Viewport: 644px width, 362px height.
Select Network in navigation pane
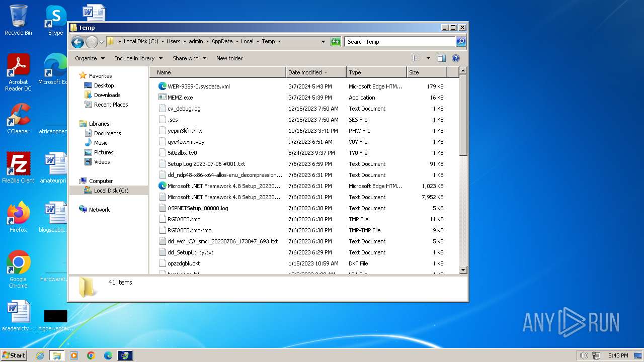tap(99, 210)
